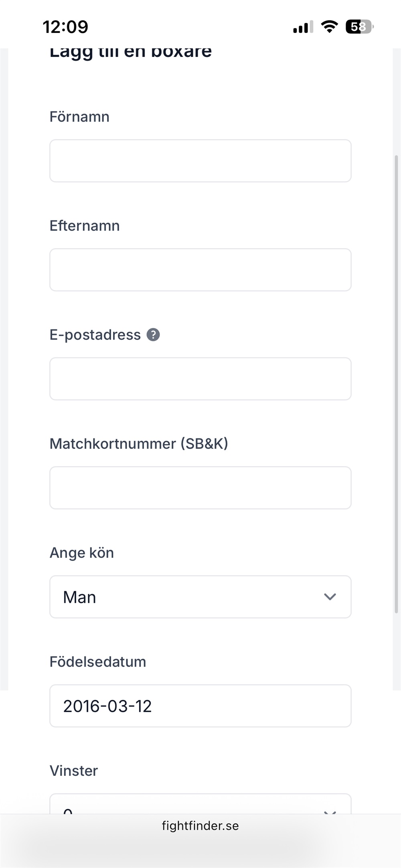Click the Efternamn field label

pos(85,226)
